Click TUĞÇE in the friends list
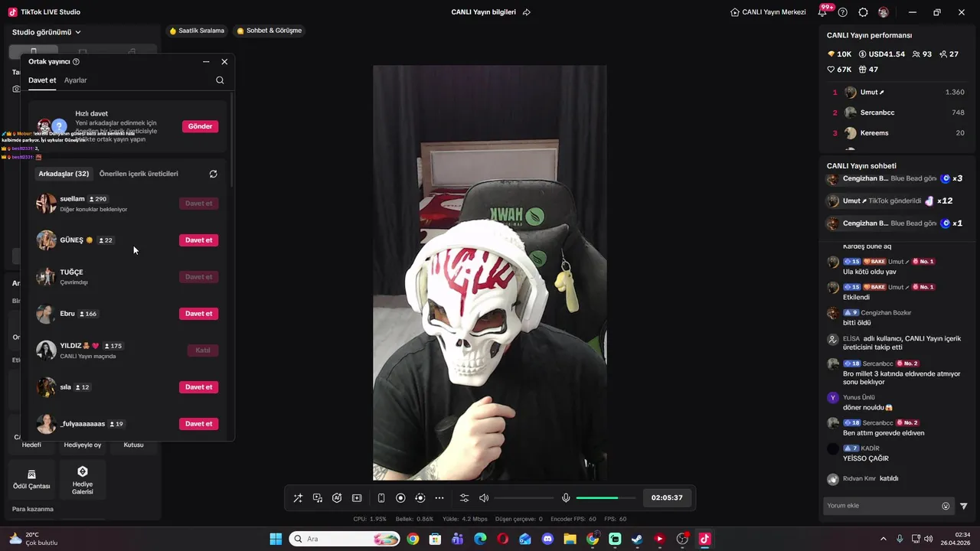The image size is (980, 551). point(127,277)
